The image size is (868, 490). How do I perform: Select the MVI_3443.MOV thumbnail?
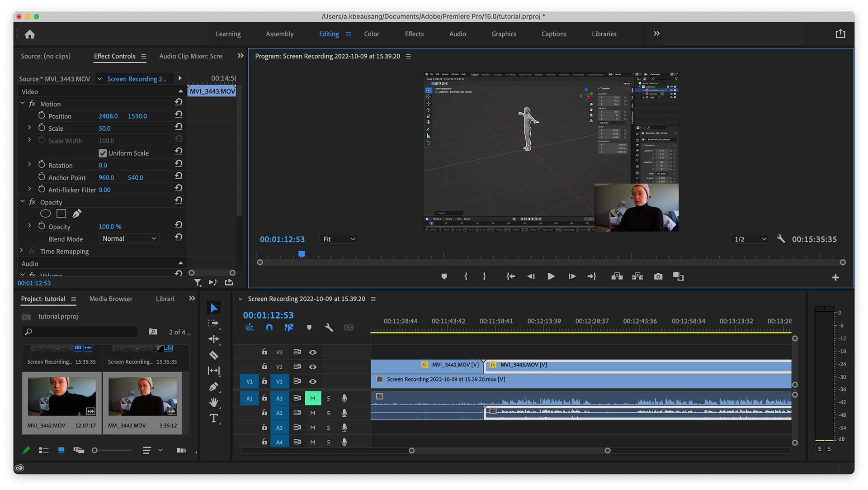(142, 396)
